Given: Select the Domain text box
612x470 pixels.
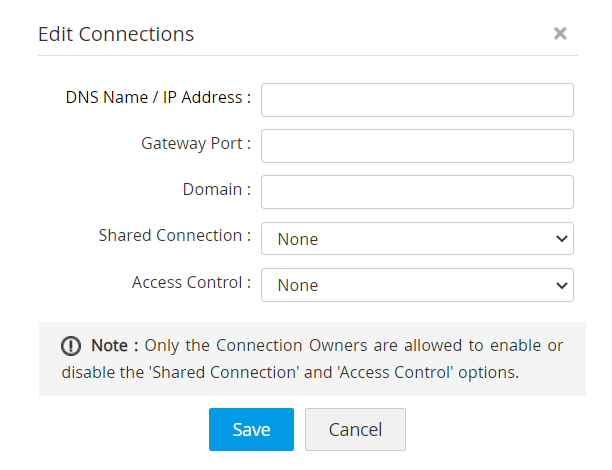Looking at the screenshot, I should (x=417, y=192).
